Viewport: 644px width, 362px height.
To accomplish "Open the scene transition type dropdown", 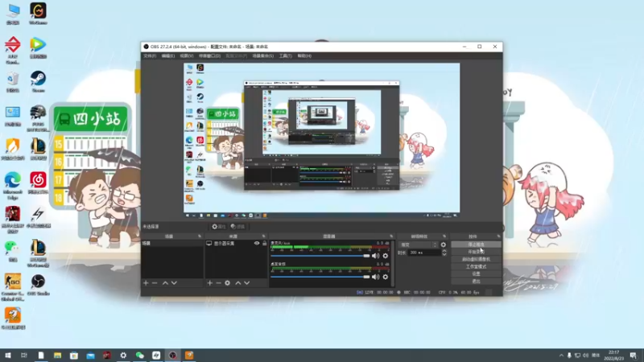I will click(418, 245).
